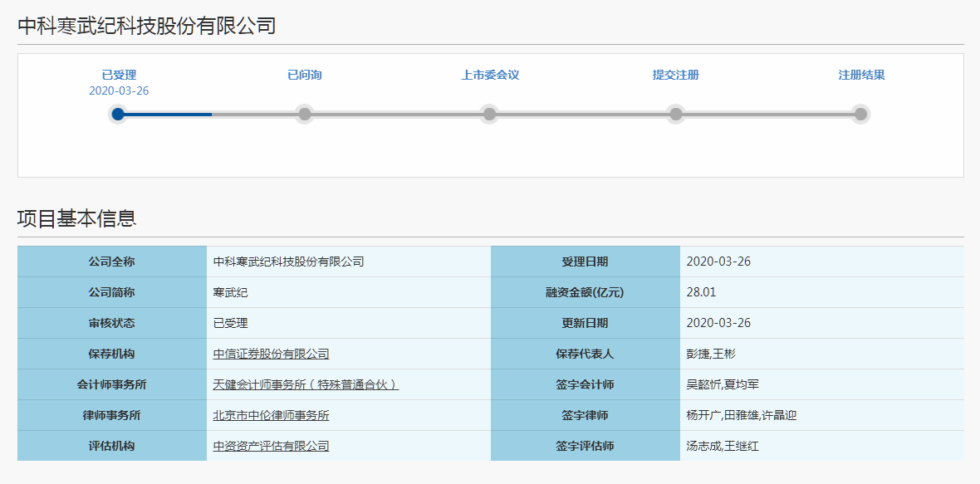The height and width of the screenshot is (484, 980).
Task: Click the 提交注册 stage label
Action: tap(674, 73)
